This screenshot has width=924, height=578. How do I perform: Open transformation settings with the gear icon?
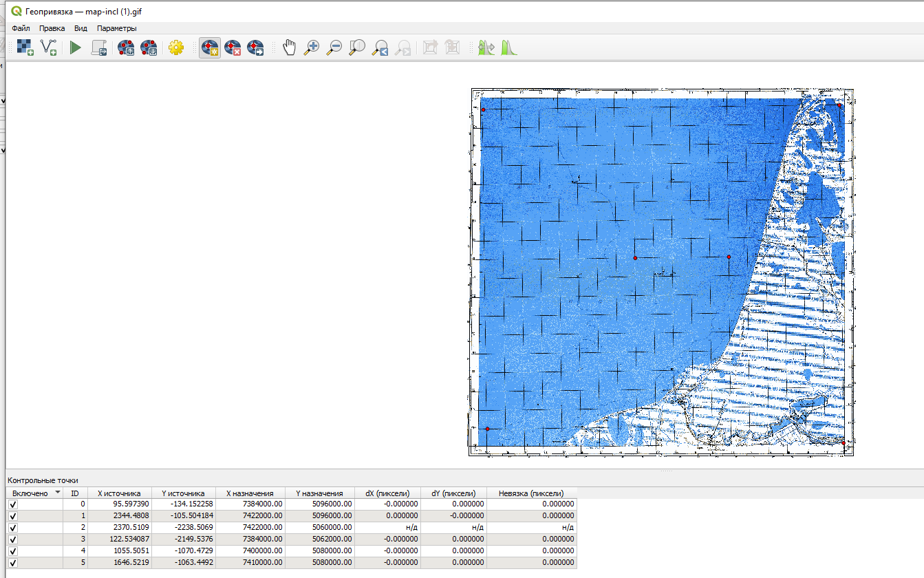176,47
